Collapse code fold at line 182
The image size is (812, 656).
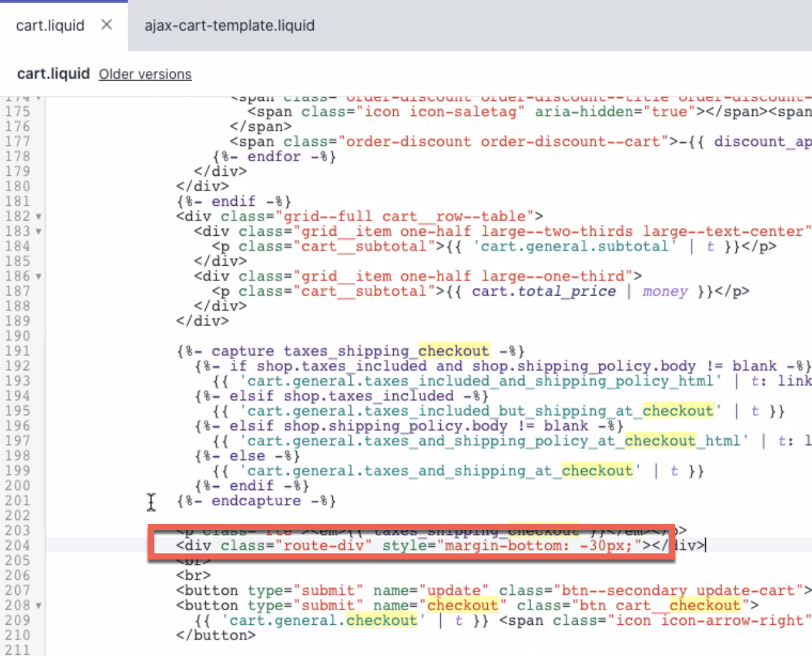[38, 216]
